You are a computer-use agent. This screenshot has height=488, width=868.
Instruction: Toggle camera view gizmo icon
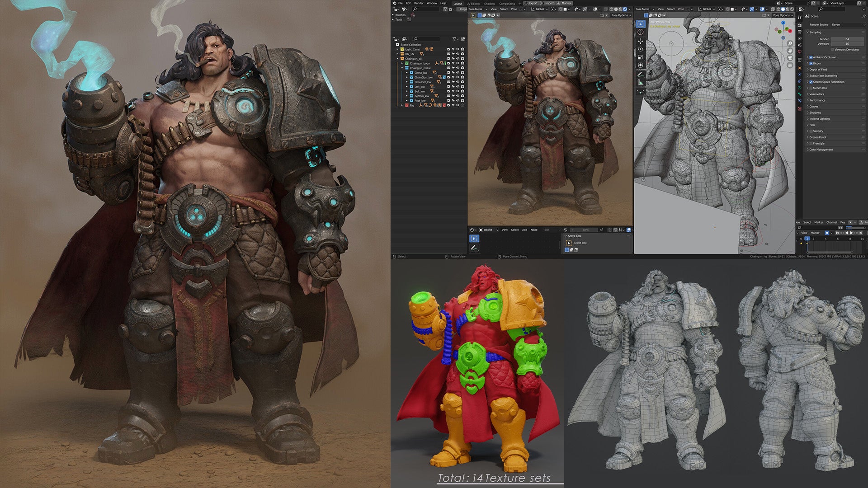point(790,58)
